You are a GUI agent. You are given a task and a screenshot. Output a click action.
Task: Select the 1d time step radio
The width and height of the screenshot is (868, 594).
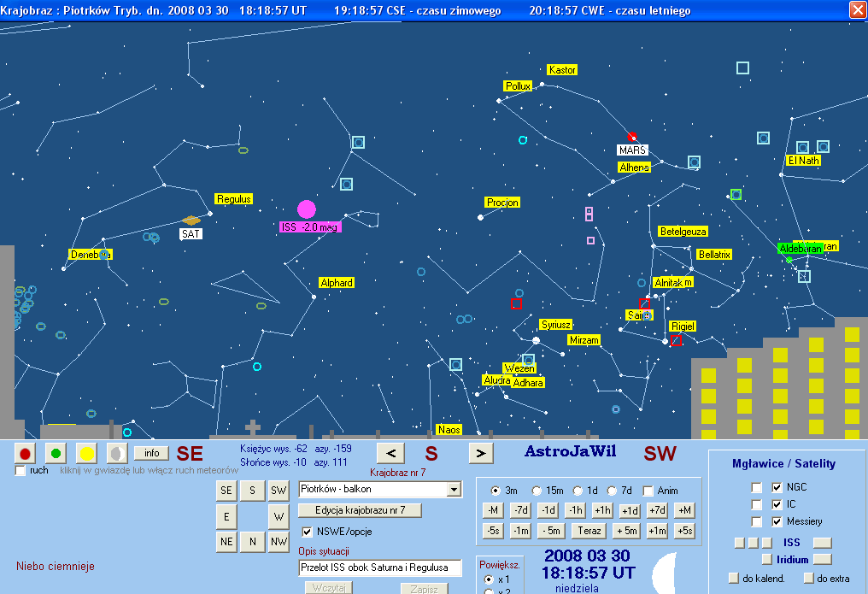point(578,491)
